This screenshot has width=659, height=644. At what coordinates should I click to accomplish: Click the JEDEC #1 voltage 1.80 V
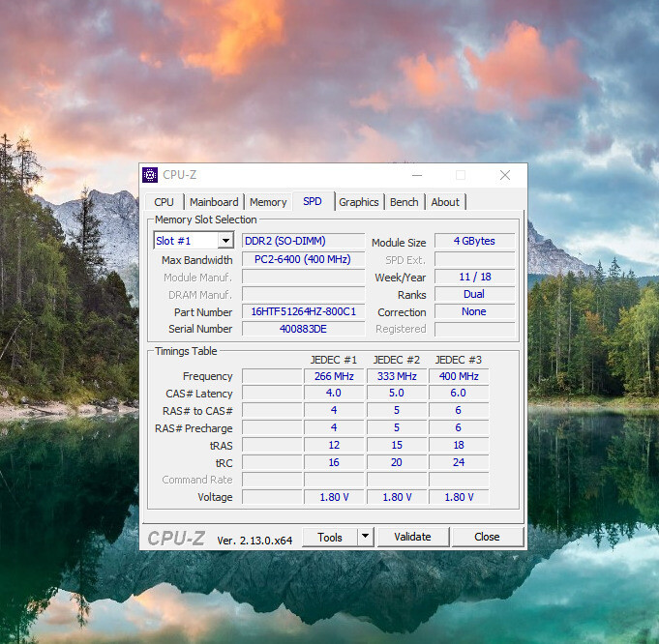[334, 497]
